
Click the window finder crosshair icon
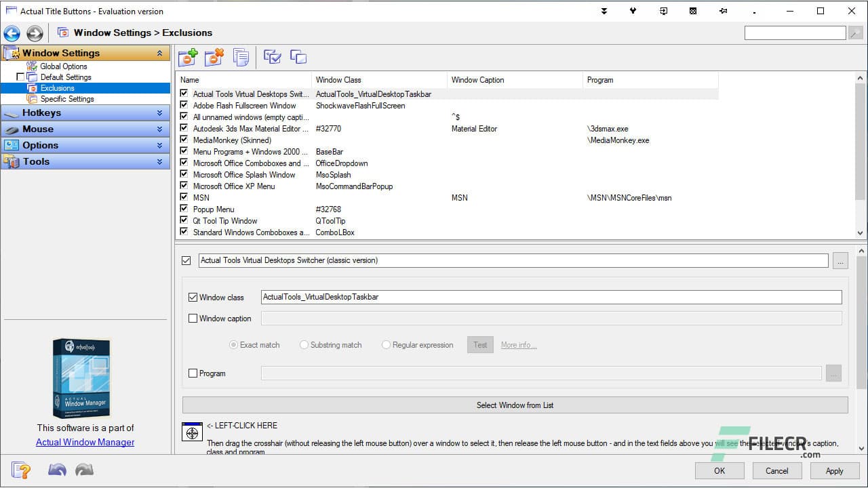click(x=193, y=432)
